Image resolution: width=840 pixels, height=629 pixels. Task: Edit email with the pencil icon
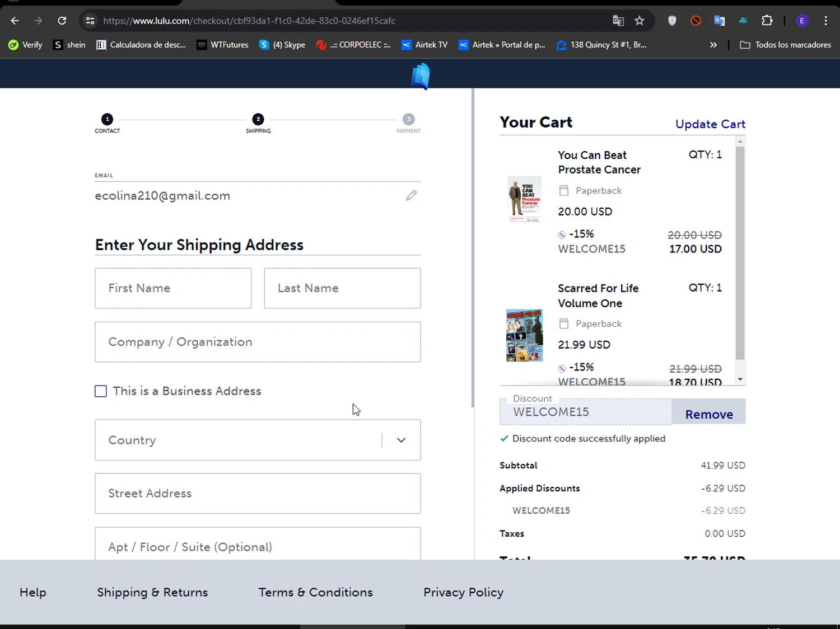coord(411,195)
